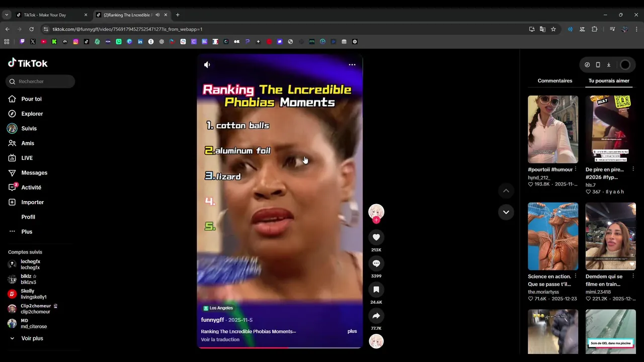
Task: Open options for the Science en action video
Action: point(576,277)
